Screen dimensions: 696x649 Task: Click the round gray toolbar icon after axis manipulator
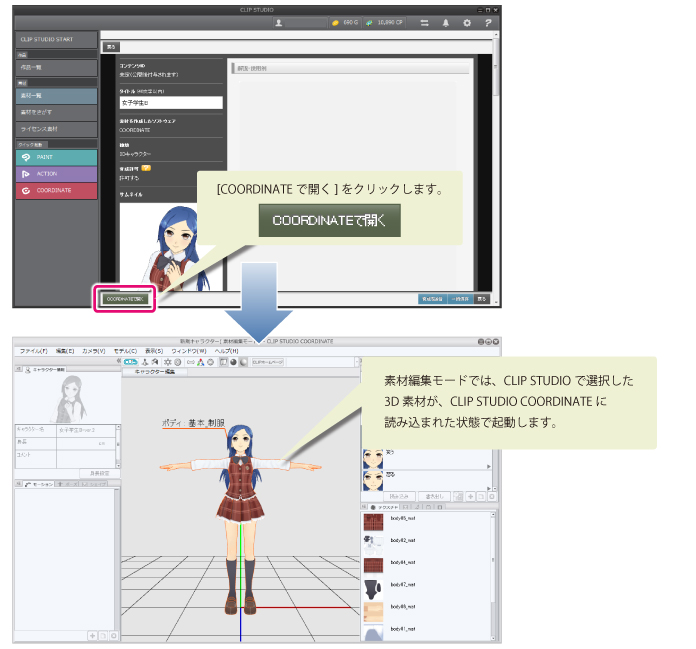211,362
